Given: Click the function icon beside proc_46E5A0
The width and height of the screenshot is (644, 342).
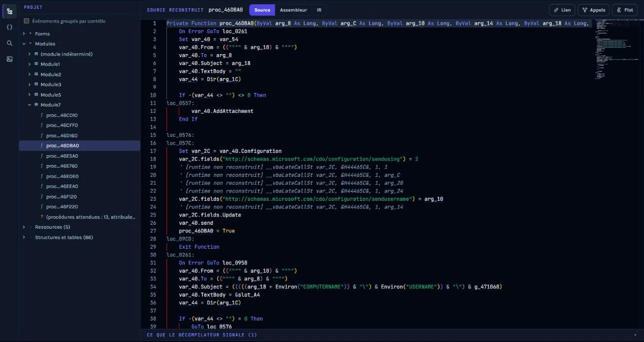Looking at the screenshot, I should click(42, 156).
